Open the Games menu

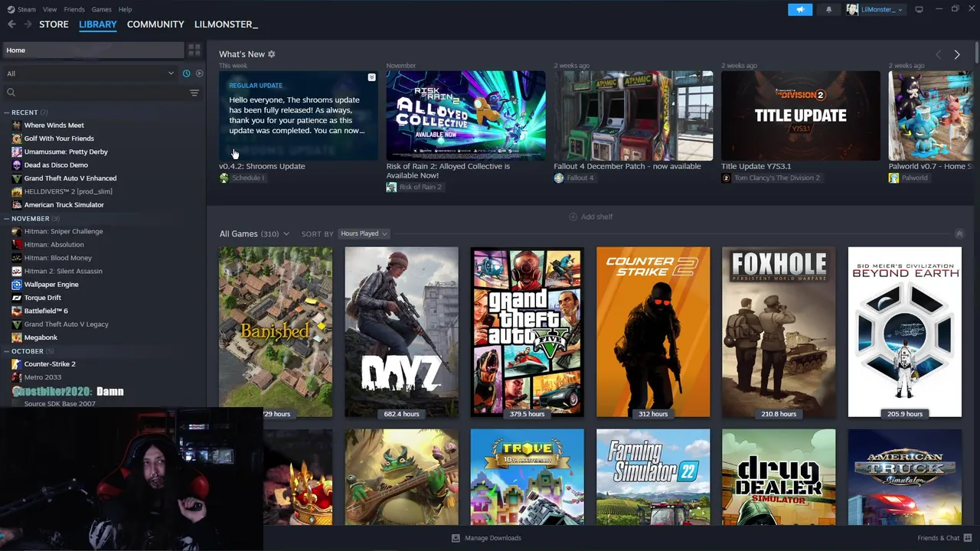(101, 9)
